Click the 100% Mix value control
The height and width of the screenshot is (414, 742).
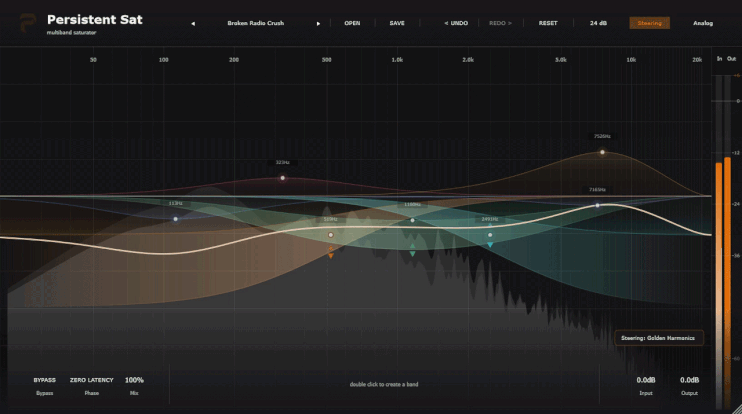(x=134, y=380)
